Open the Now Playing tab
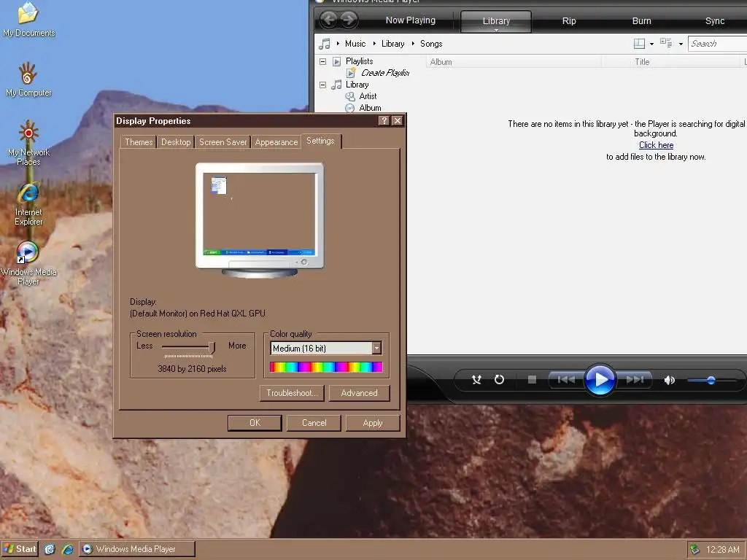The height and width of the screenshot is (560, 747). (410, 20)
